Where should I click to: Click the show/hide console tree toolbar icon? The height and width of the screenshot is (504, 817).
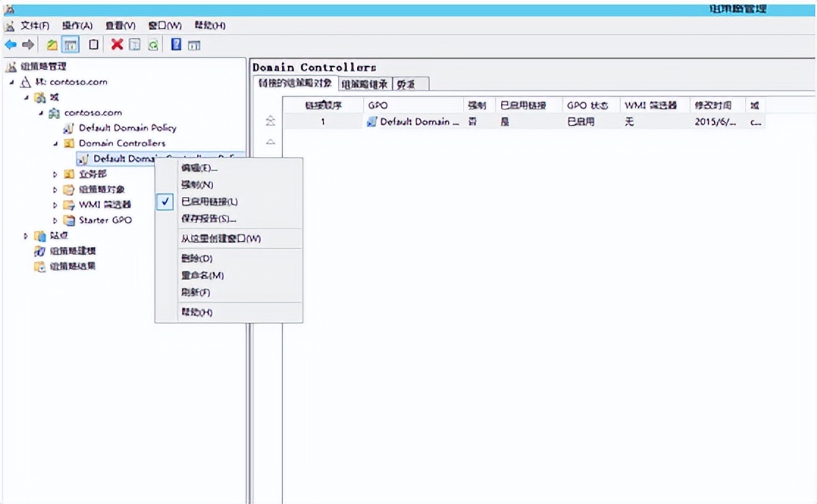tap(71, 45)
